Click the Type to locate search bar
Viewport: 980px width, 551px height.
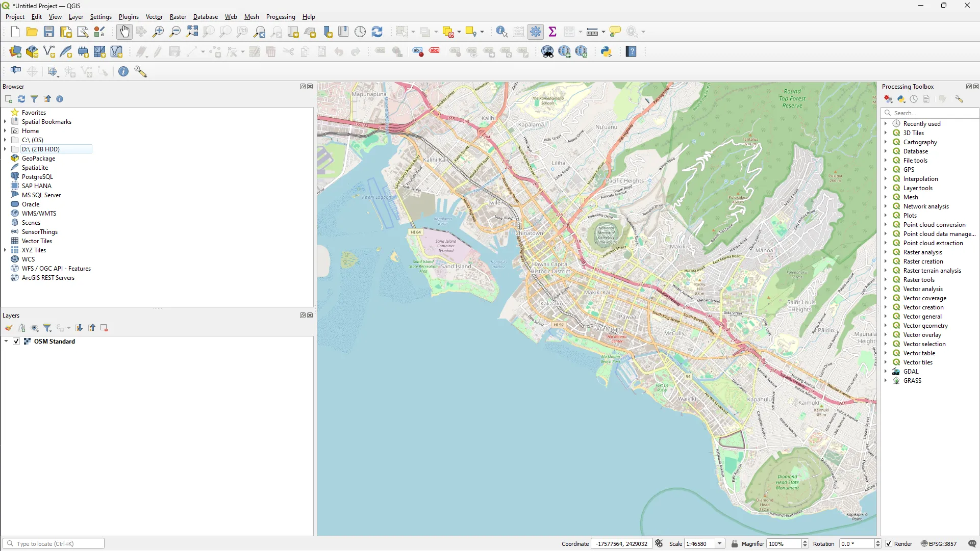[x=54, y=544]
